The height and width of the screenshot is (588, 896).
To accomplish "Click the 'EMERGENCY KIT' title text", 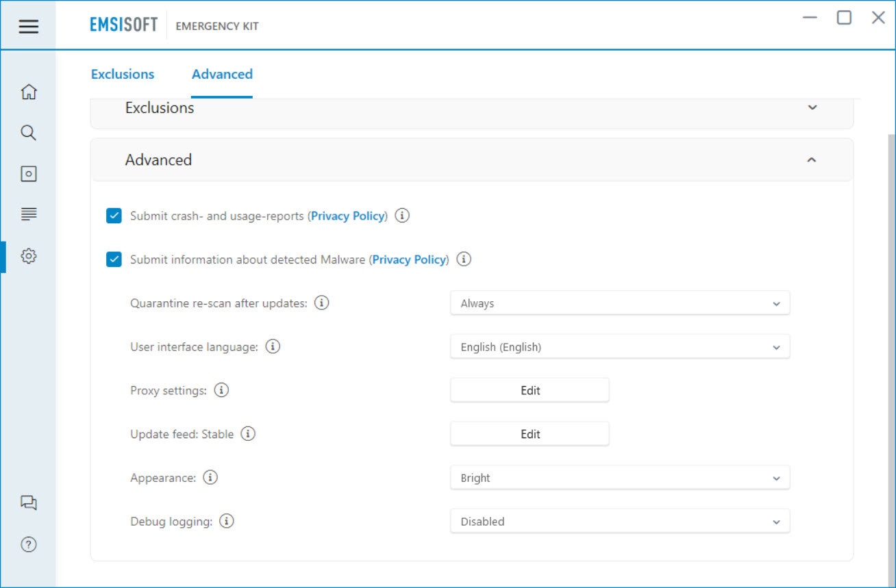I will (217, 27).
